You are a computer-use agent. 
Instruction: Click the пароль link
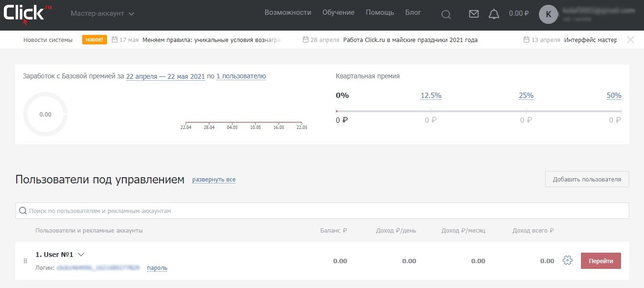pos(157,268)
